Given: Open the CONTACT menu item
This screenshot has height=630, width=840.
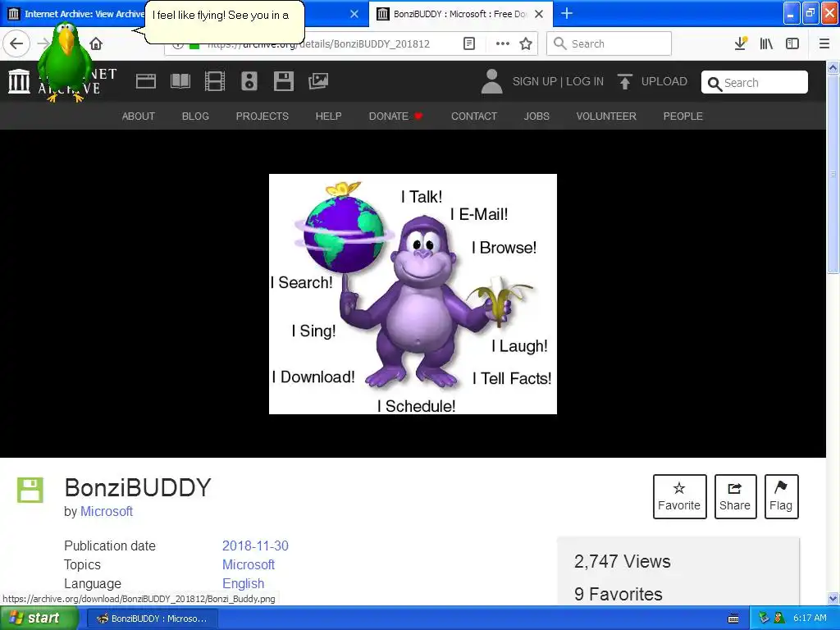Looking at the screenshot, I should (x=474, y=116).
